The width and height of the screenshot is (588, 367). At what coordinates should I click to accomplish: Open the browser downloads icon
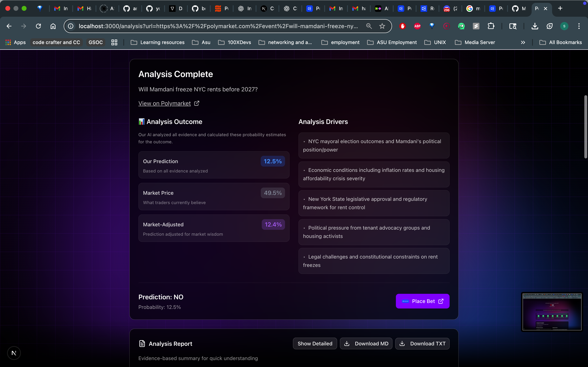pyautogui.click(x=535, y=26)
